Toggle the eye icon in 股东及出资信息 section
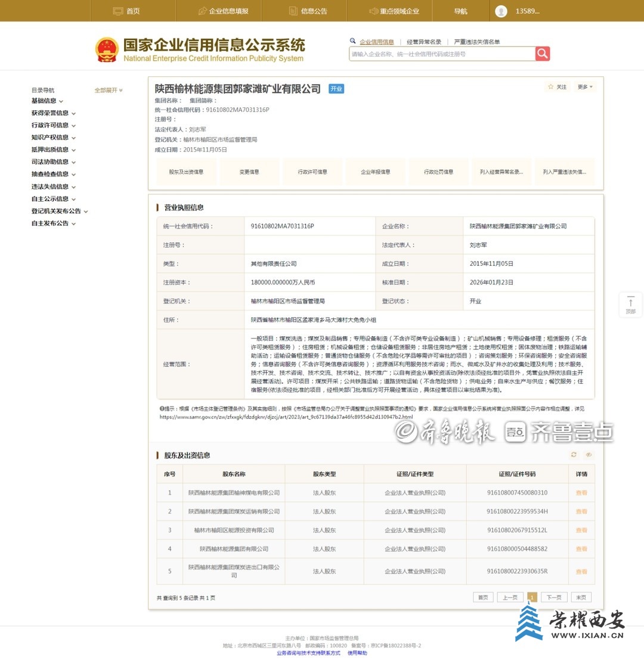Viewport: 644px width, 664px height. [x=589, y=454]
